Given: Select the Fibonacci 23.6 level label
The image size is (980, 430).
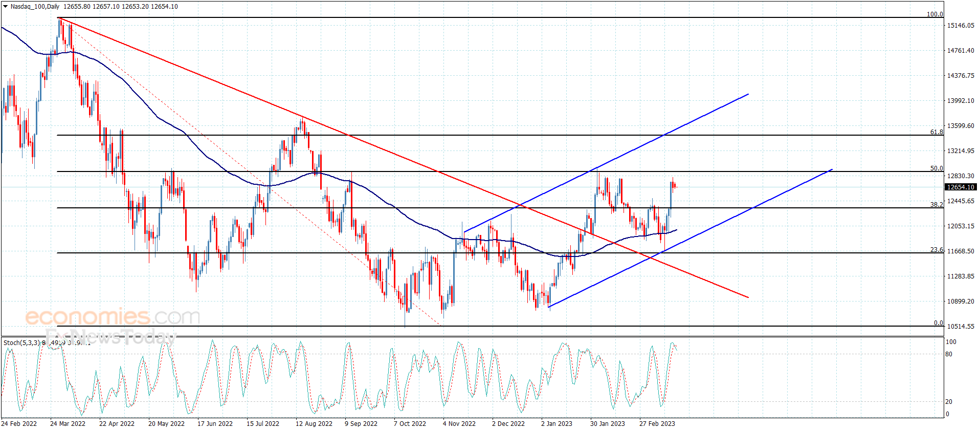Looking at the screenshot, I should (x=937, y=250).
